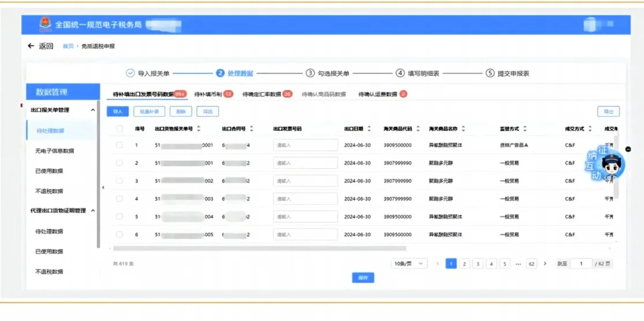This screenshot has width=644, height=321.
Task: Click the completed step 导入报关单 checkmark
Action: 130,73
